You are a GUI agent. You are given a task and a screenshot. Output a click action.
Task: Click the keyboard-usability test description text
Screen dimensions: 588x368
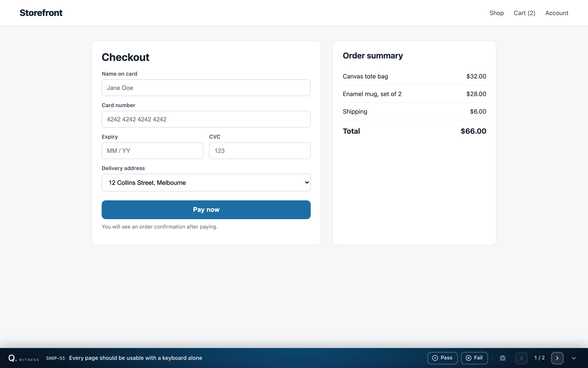[x=136, y=358]
